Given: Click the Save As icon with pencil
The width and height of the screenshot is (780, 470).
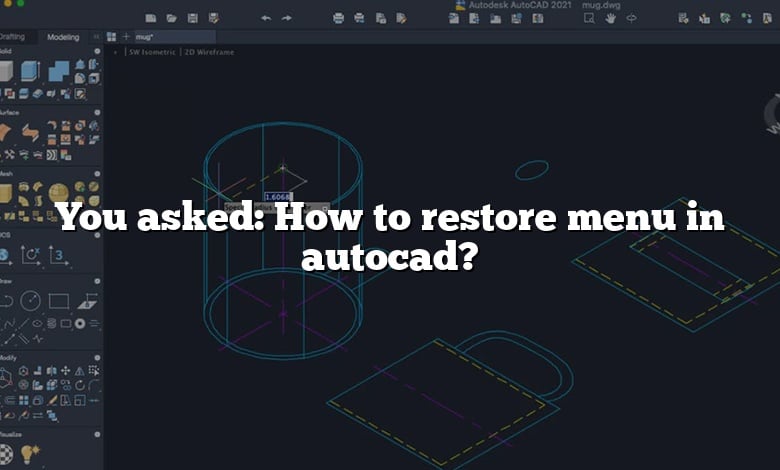Looking at the screenshot, I should [x=214, y=18].
